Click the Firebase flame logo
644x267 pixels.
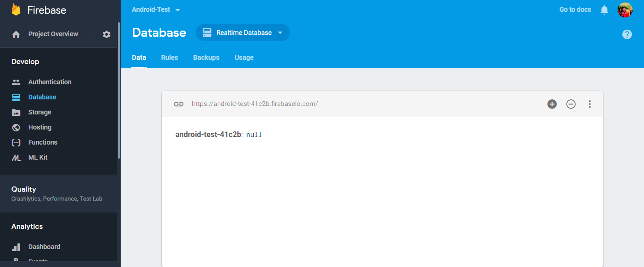16,9
